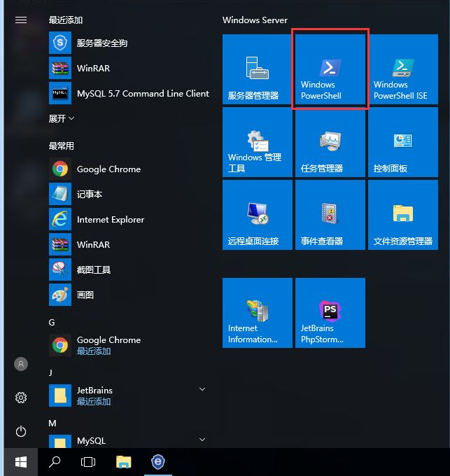Open 截图工具 from the most used list

129,269
